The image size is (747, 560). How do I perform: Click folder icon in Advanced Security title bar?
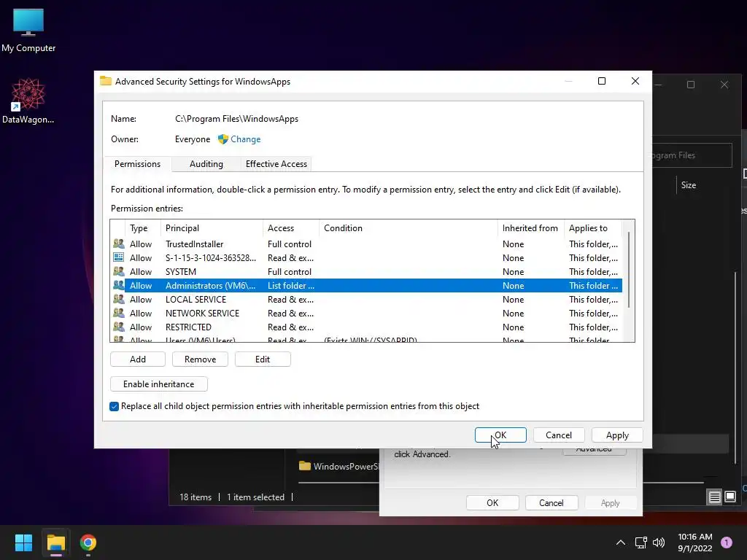pyautogui.click(x=106, y=81)
